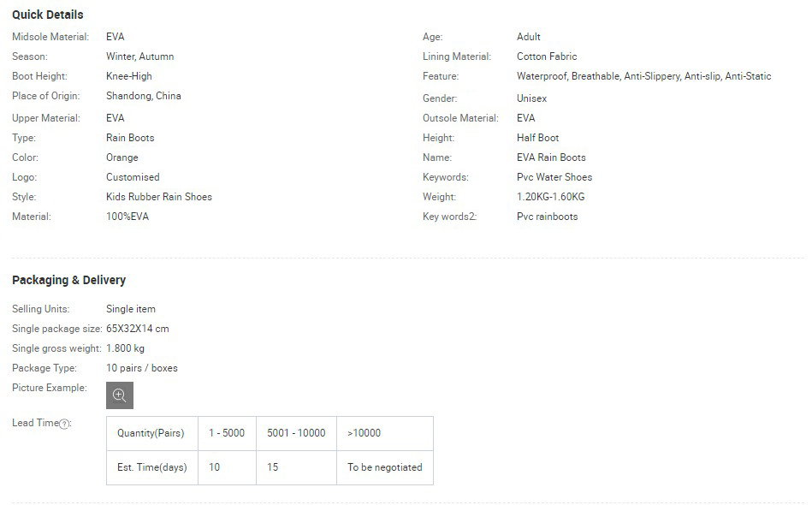
Task: Click the 'Pvc rainboots' Key words2 value
Action: point(547,217)
